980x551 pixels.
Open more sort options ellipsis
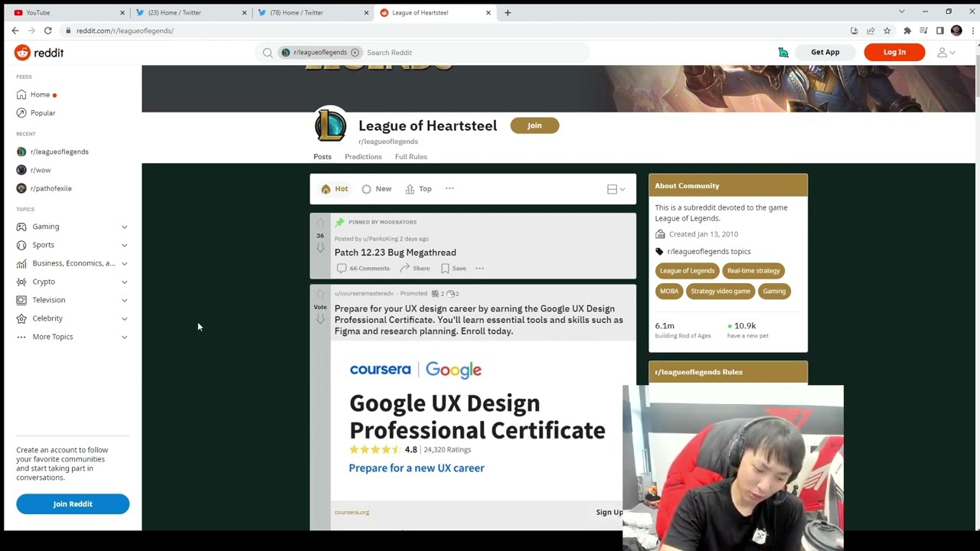pyautogui.click(x=449, y=188)
